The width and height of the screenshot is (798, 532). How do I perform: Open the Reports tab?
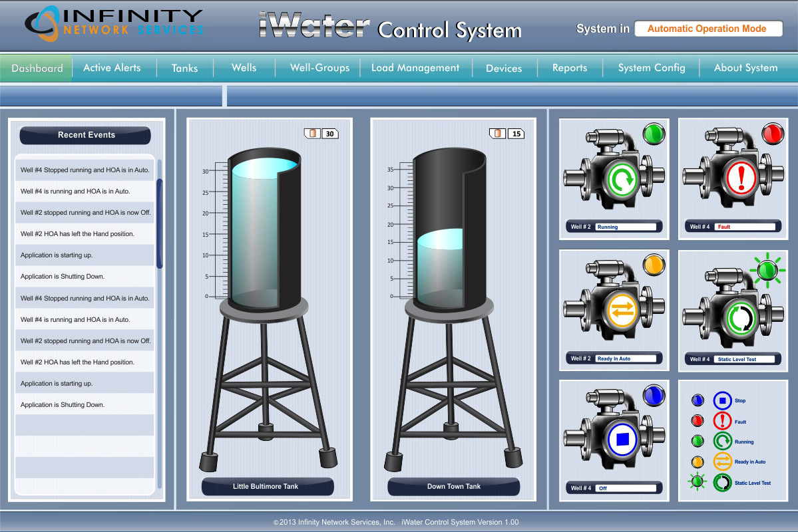[x=570, y=68]
